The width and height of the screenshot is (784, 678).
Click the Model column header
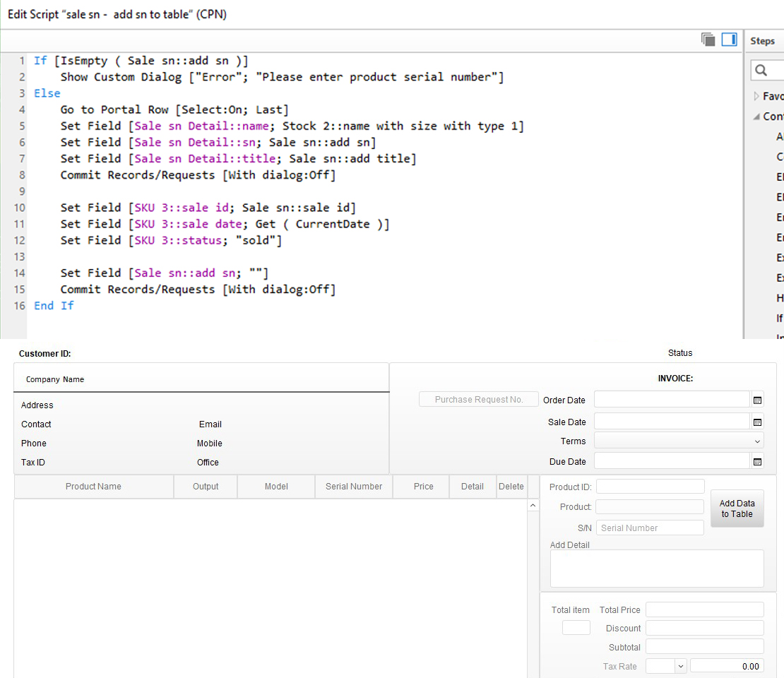tap(276, 487)
